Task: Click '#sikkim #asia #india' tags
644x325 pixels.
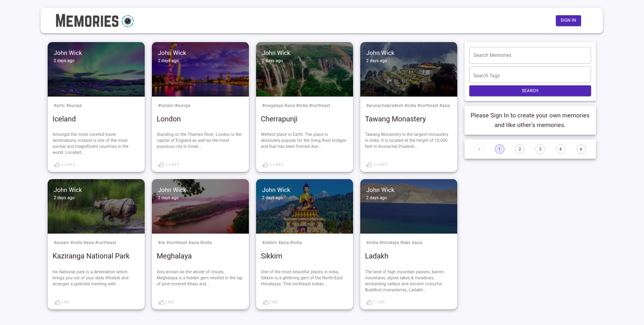Action: [x=282, y=243]
